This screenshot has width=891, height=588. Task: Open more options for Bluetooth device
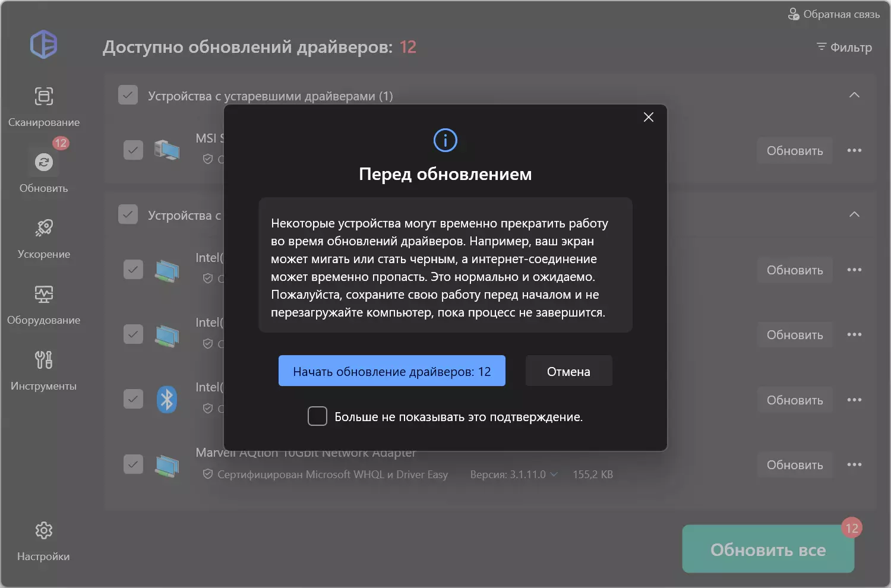[854, 400]
